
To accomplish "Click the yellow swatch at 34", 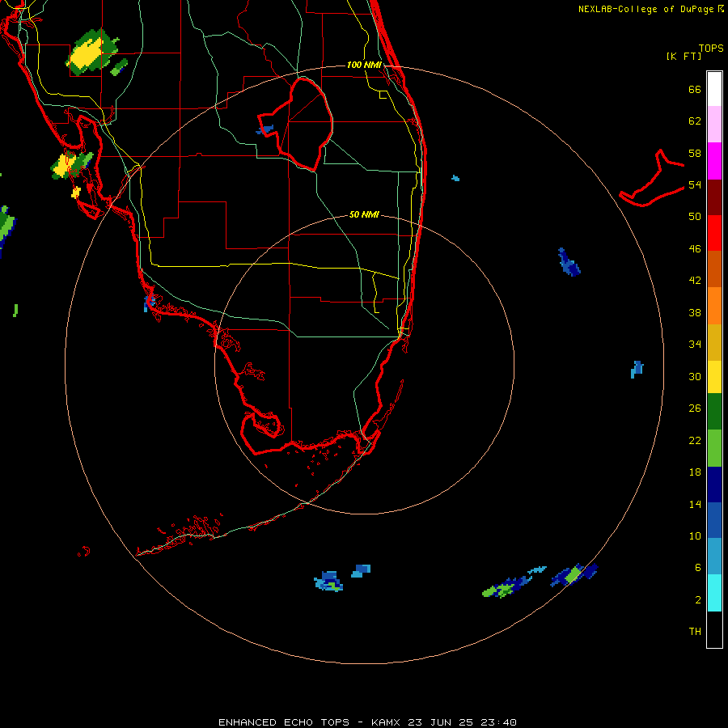I will click(714, 377).
